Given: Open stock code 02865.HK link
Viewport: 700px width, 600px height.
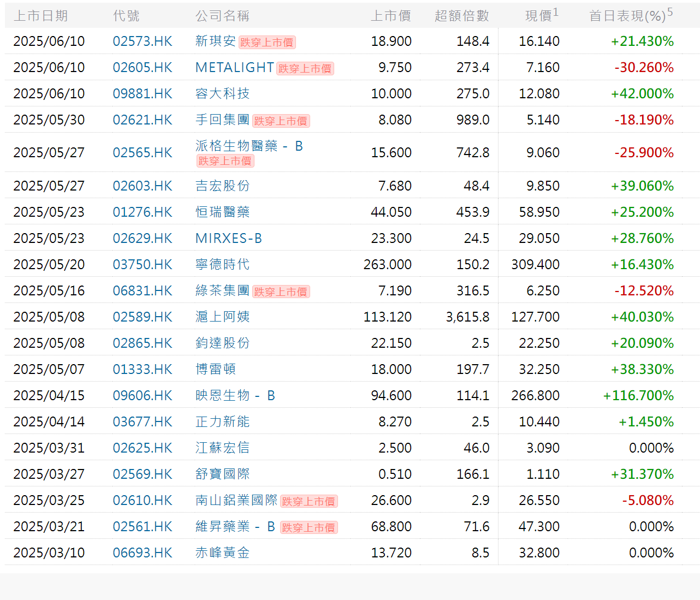Looking at the screenshot, I should (x=143, y=343).
